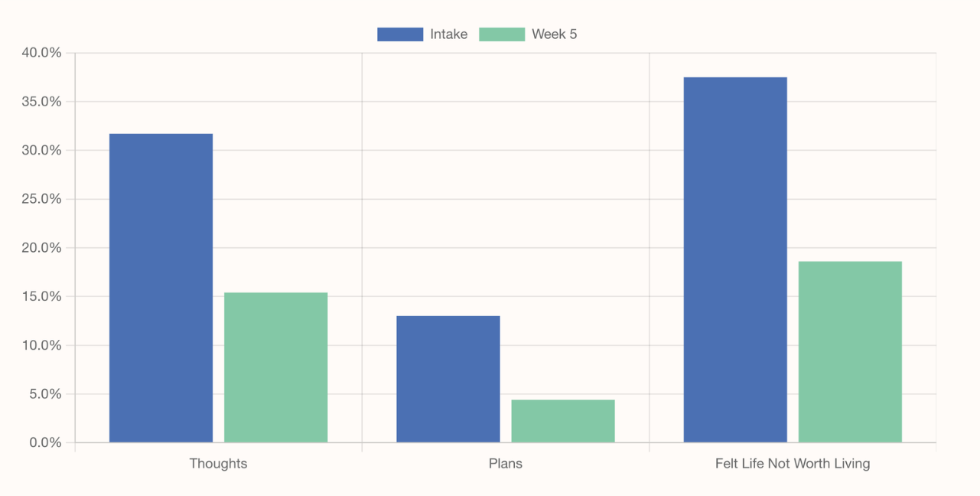Toggle the Intake dataset via legend label
The height and width of the screenshot is (496, 980).
coord(448,34)
